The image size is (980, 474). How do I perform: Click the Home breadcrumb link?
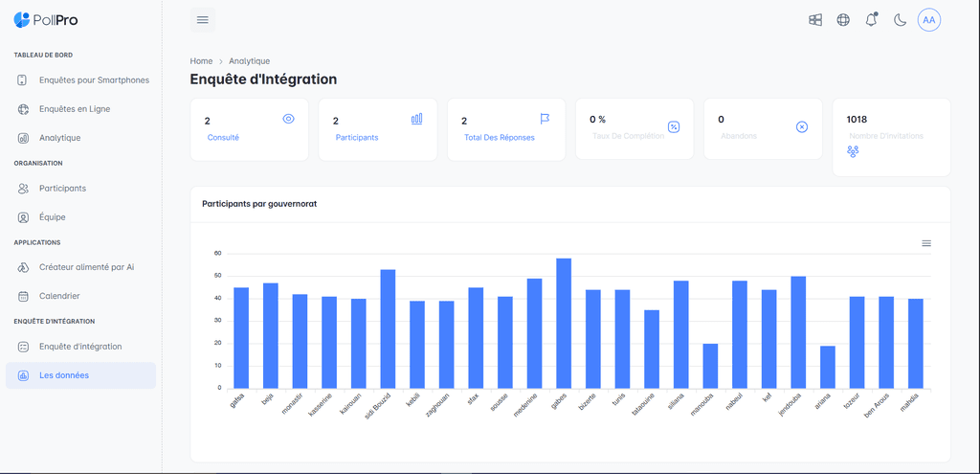tap(201, 61)
